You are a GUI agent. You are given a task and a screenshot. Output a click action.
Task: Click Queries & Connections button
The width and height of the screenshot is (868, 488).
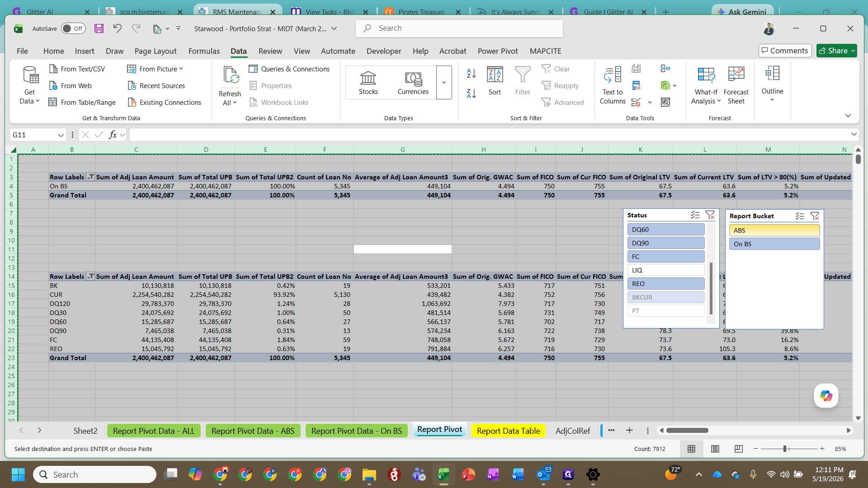point(289,69)
